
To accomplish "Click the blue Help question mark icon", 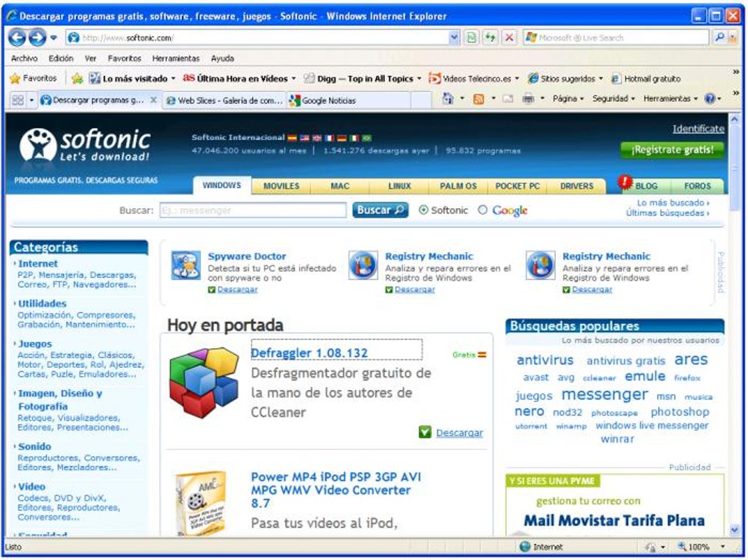I will coord(710,99).
